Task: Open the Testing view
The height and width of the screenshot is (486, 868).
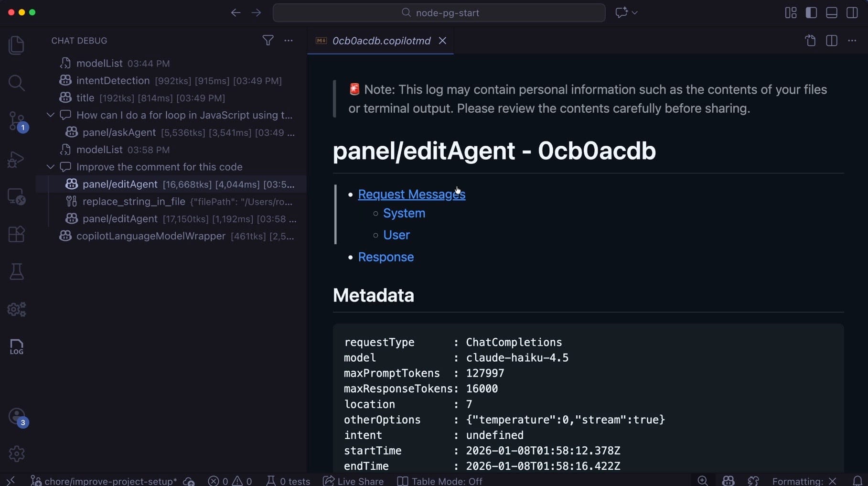Action: pos(17,271)
